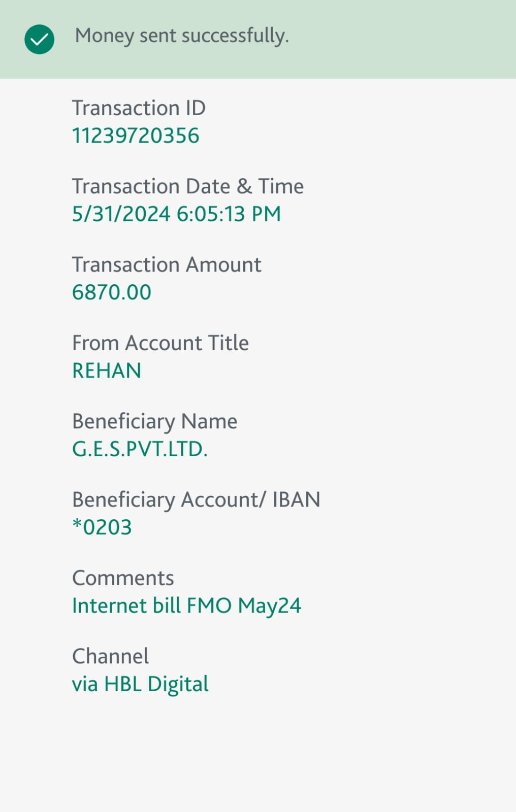Tap the comment "Internet bill FMO May24"

[x=186, y=605]
